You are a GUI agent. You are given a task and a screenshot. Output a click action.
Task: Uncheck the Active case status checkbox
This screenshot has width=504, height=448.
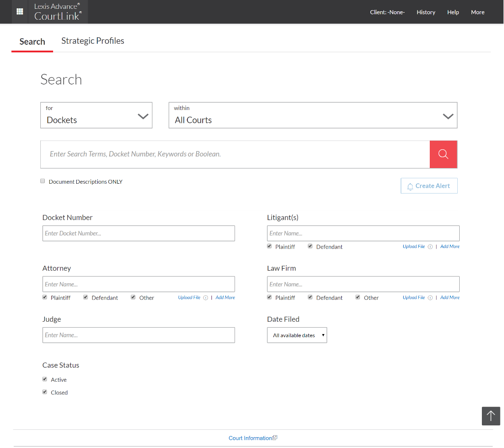pos(45,379)
